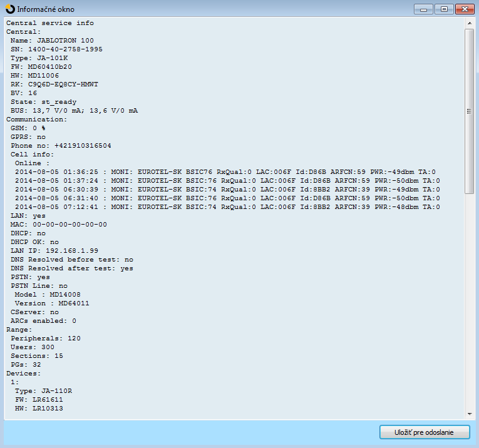Click the line 'PSTN: yes'
The width and height of the screenshot is (479, 448).
coord(30,277)
